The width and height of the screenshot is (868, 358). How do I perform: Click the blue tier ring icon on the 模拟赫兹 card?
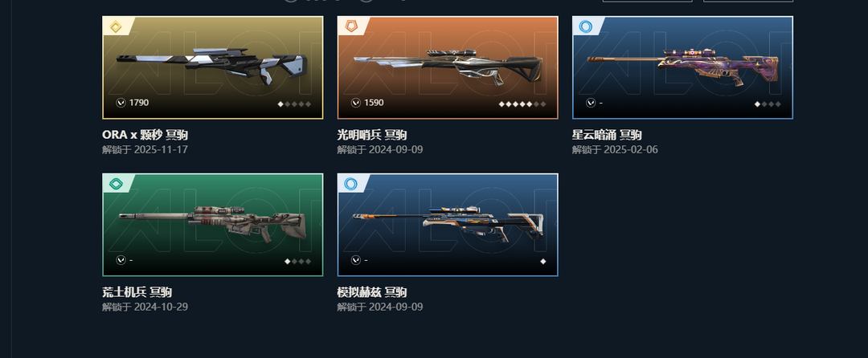[x=350, y=184]
